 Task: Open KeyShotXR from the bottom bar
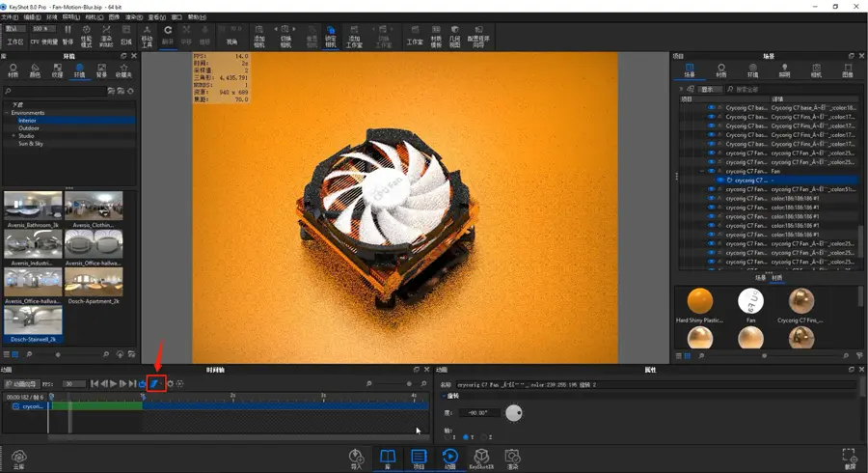pyautogui.click(x=481, y=459)
